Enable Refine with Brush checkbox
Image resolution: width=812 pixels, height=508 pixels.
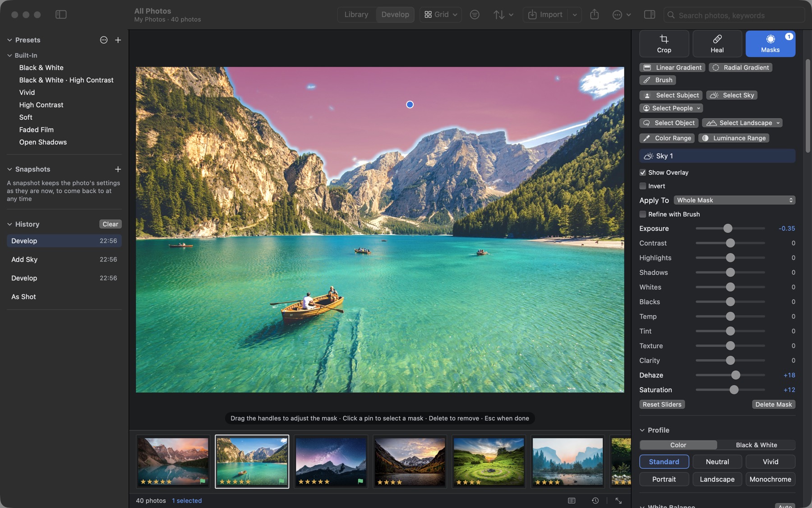pos(642,214)
